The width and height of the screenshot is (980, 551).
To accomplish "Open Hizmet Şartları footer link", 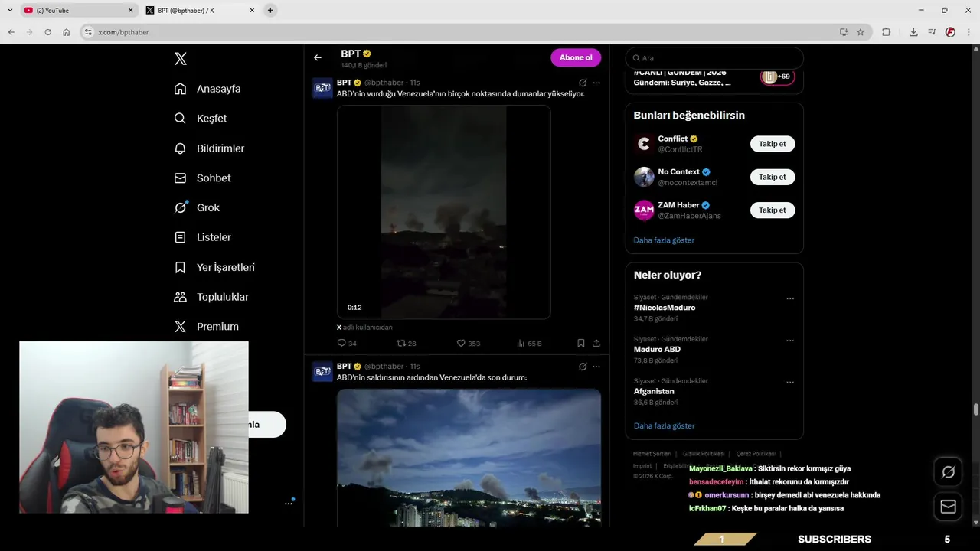I will pos(652,454).
